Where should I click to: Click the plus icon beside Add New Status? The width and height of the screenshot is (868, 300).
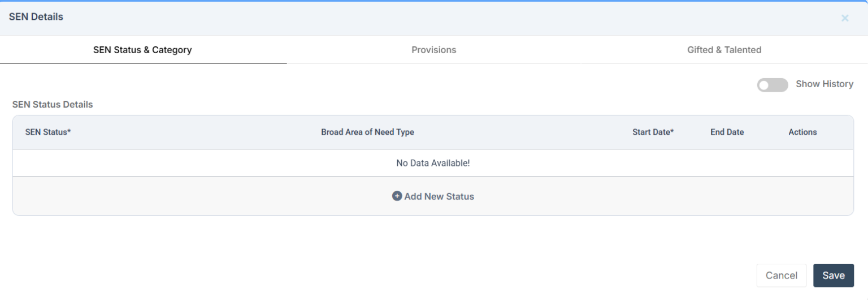(397, 196)
